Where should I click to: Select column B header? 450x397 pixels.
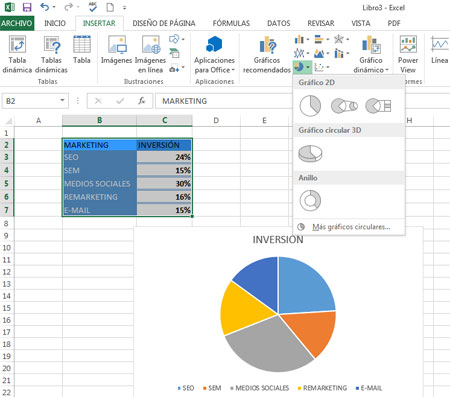point(99,120)
